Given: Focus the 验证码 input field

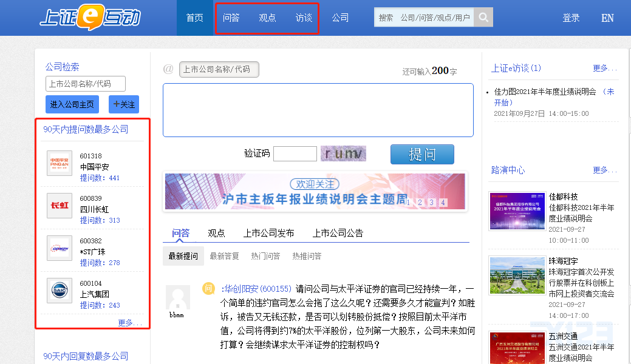Looking at the screenshot, I should coord(295,153).
